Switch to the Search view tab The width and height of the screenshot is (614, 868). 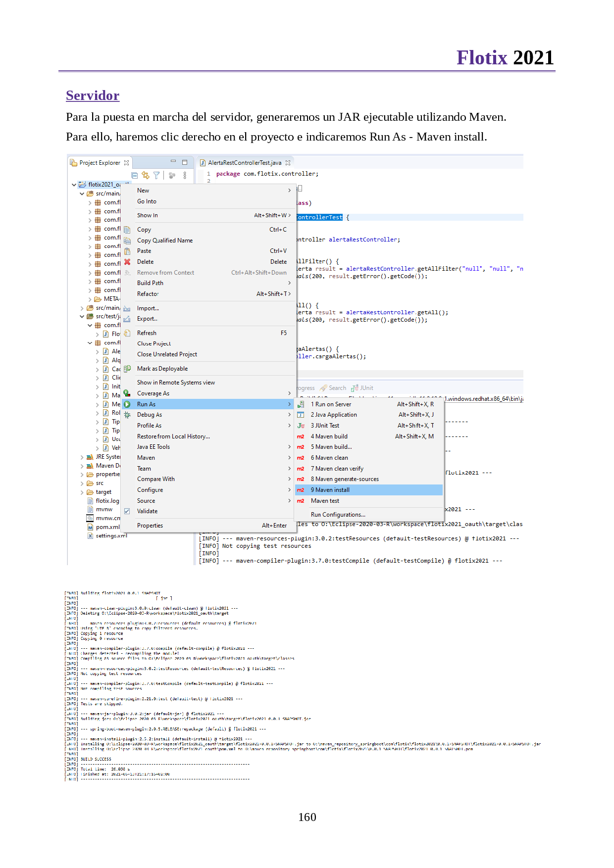click(x=333, y=388)
